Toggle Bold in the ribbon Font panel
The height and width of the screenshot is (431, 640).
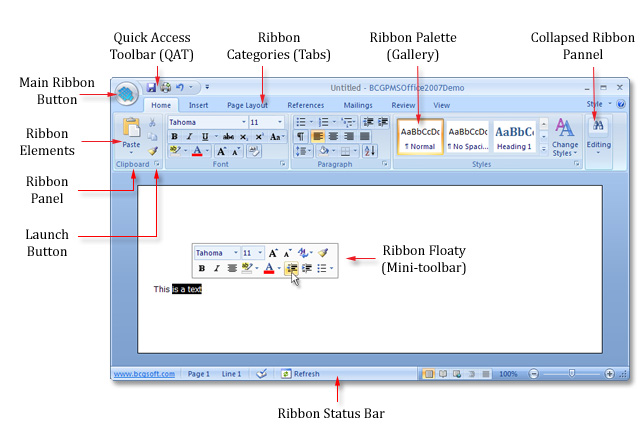(175, 137)
